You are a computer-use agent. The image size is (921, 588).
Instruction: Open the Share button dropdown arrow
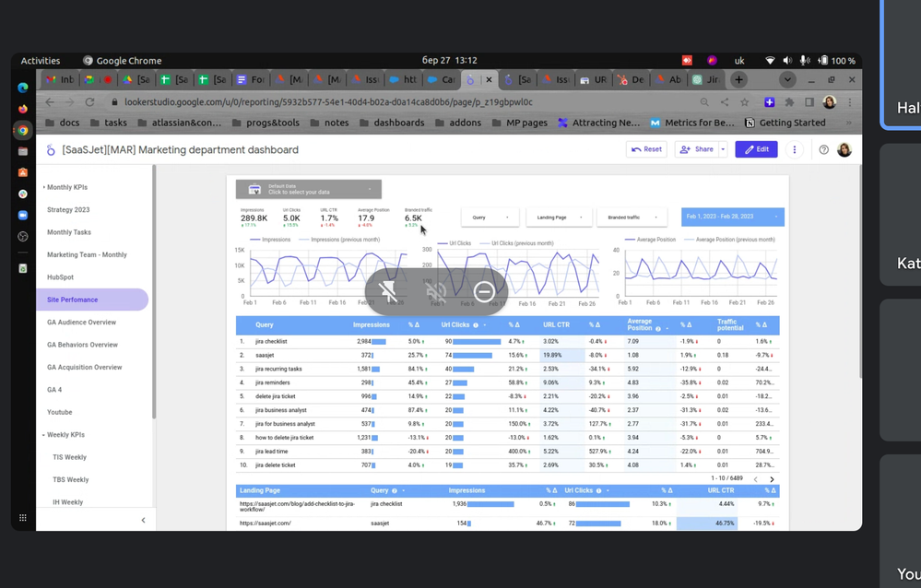click(x=723, y=149)
